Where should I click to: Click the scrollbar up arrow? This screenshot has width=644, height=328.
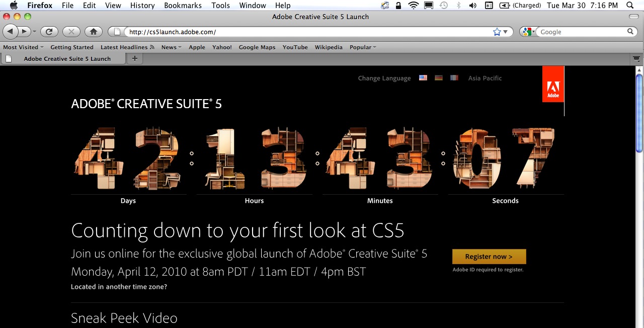(639, 69)
